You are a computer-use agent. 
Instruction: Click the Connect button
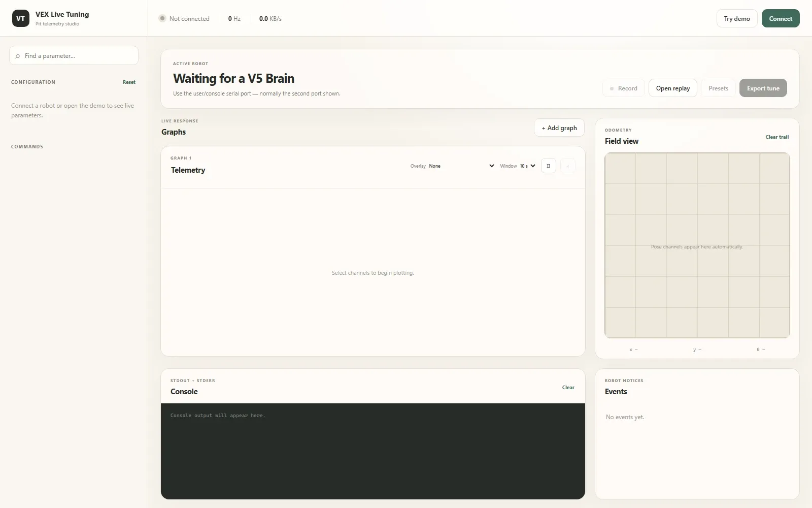coord(780,18)
